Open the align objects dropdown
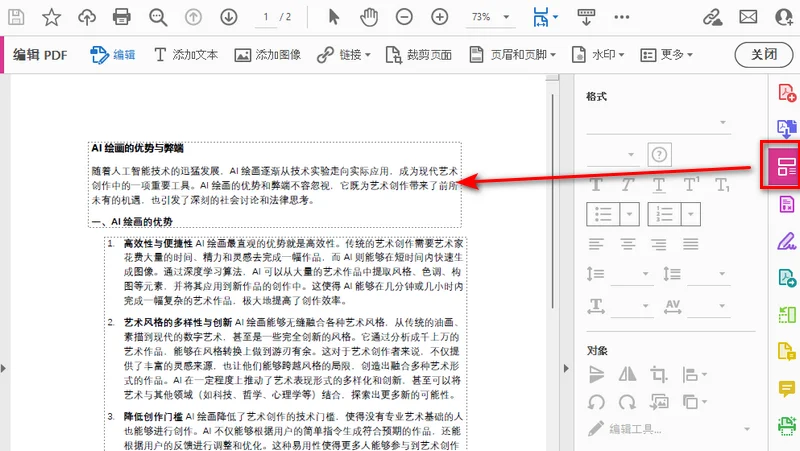Screen dimensions: 800x451 (694, 375)
